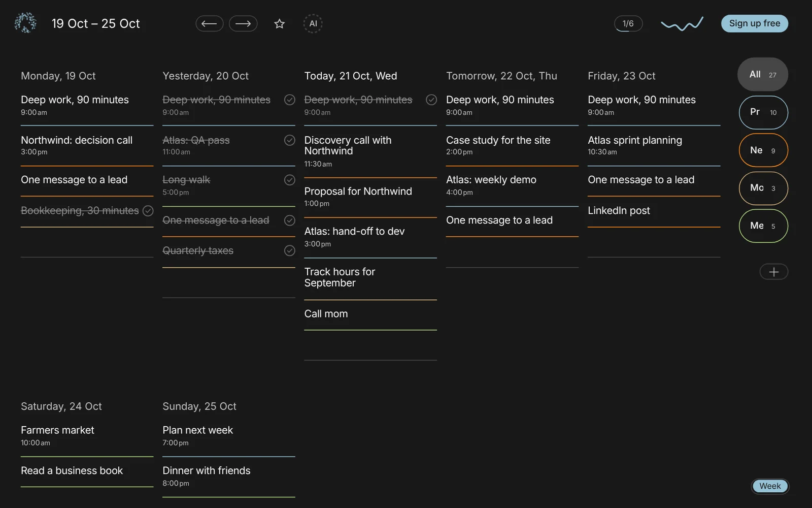Open Call mom task
Viewport: 812px width, 508px height.
370,314
